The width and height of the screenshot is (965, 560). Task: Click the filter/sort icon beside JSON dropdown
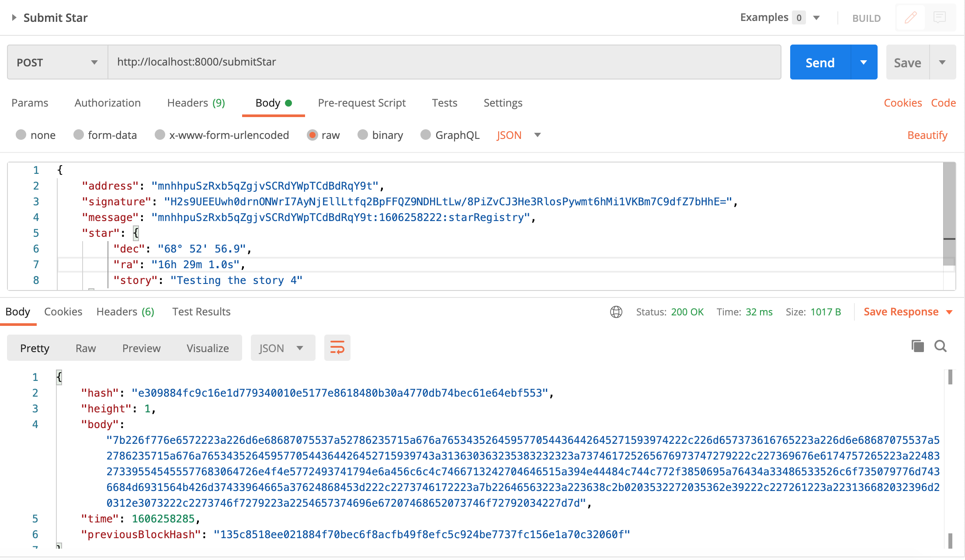pyautogui.click(x=337, y=347)
